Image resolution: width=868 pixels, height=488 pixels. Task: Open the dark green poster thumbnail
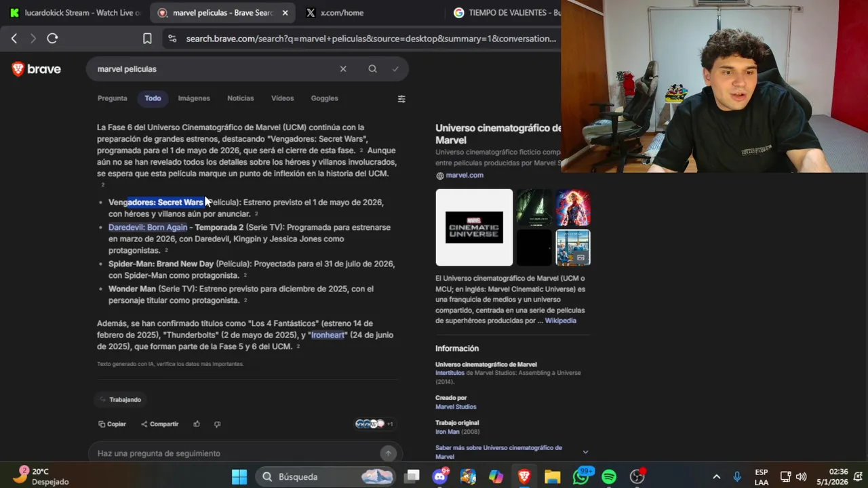pos(534,207)
